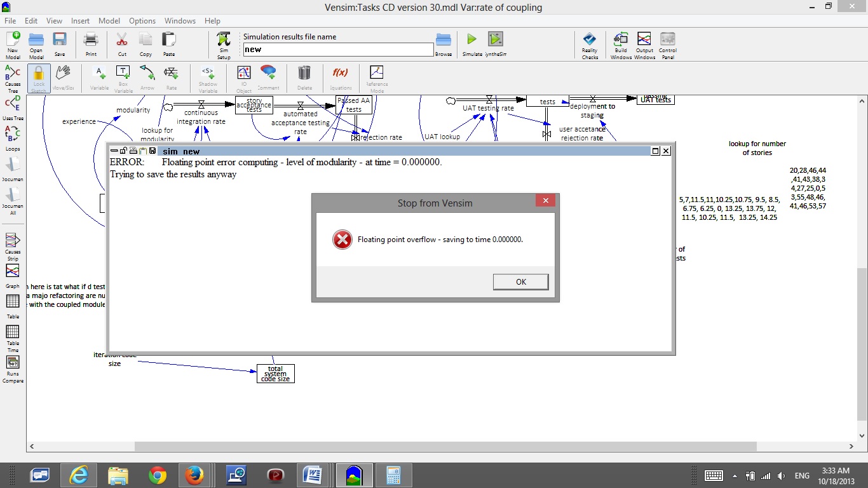868x488 pixels.
Task: Click the New Model toolbar icon
Action: (13, 44)
